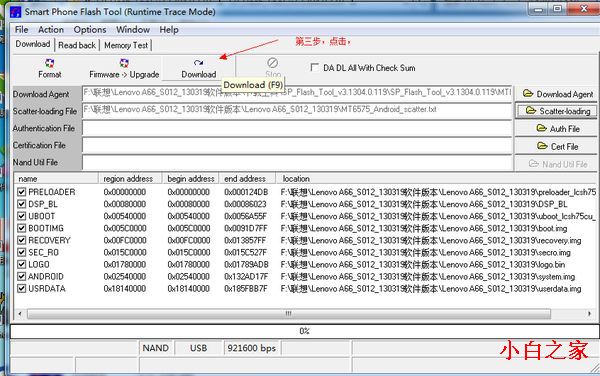The height and width of the screenshot is (376, 600).
Task: Enable DA DL All With Check Sum
Action: point(314,68)
